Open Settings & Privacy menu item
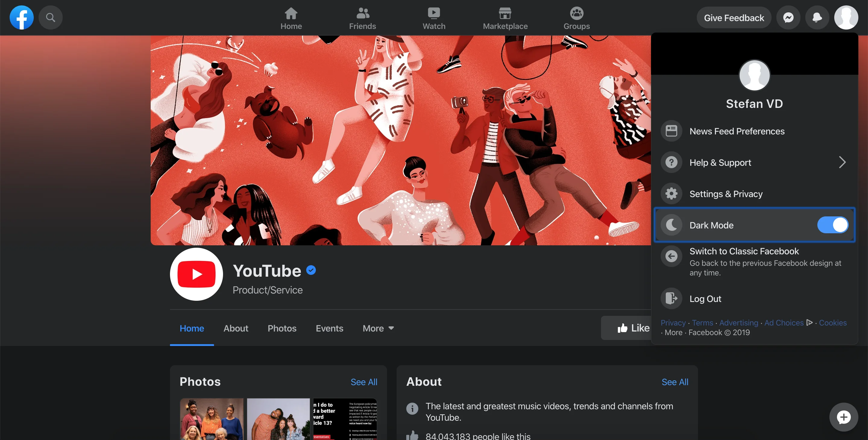The width and height of the screenshot is (868, 440). [x=754, y=193]
